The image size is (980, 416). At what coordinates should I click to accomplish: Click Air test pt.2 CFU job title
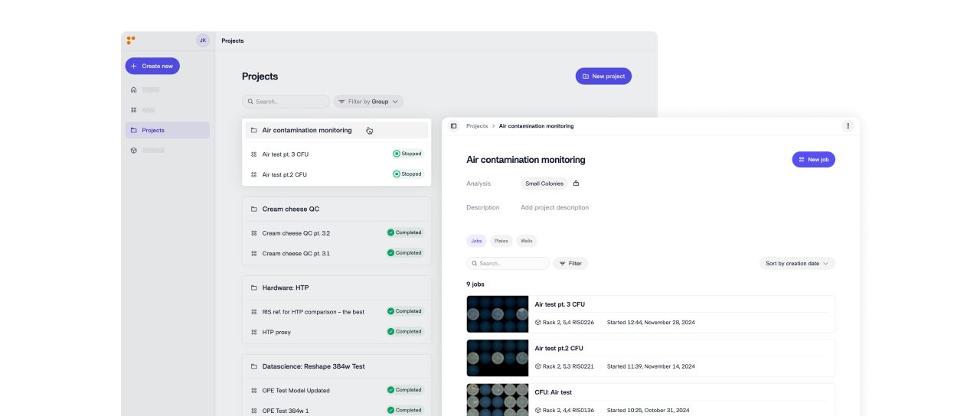tap(559, 348)
